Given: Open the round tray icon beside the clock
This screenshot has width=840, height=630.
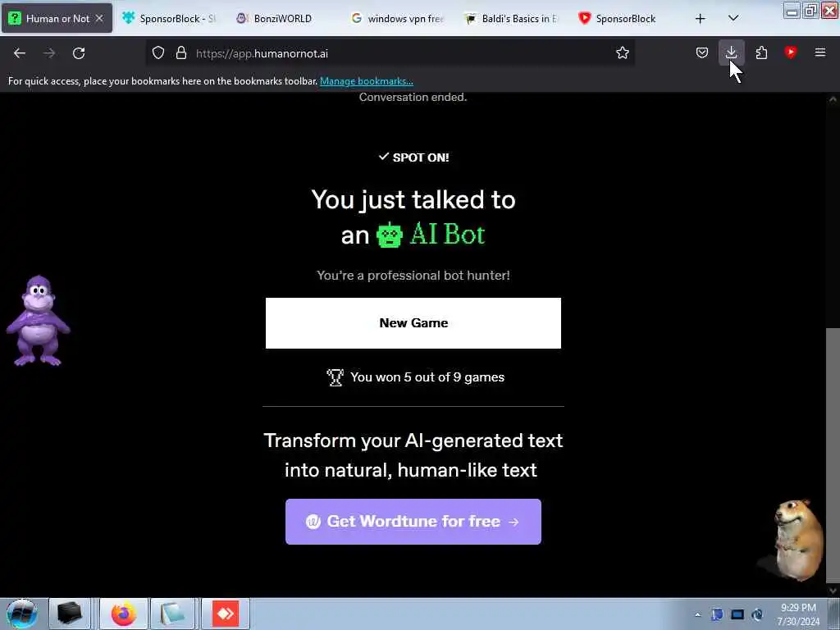Looking at the screenshot, I should [757, 615].
